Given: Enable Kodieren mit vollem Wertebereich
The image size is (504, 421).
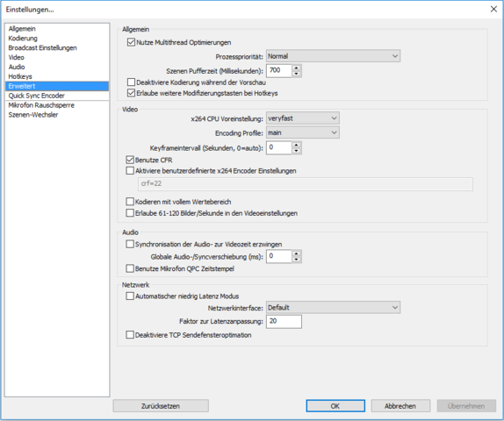Looking at the screenshot, I should coord(130,202).
